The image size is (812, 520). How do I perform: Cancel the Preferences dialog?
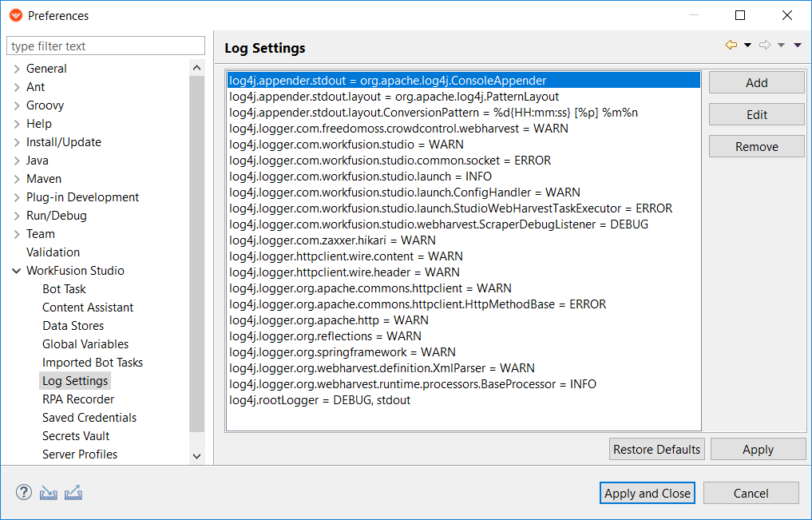pyautogui.click(x=751, y=493)
